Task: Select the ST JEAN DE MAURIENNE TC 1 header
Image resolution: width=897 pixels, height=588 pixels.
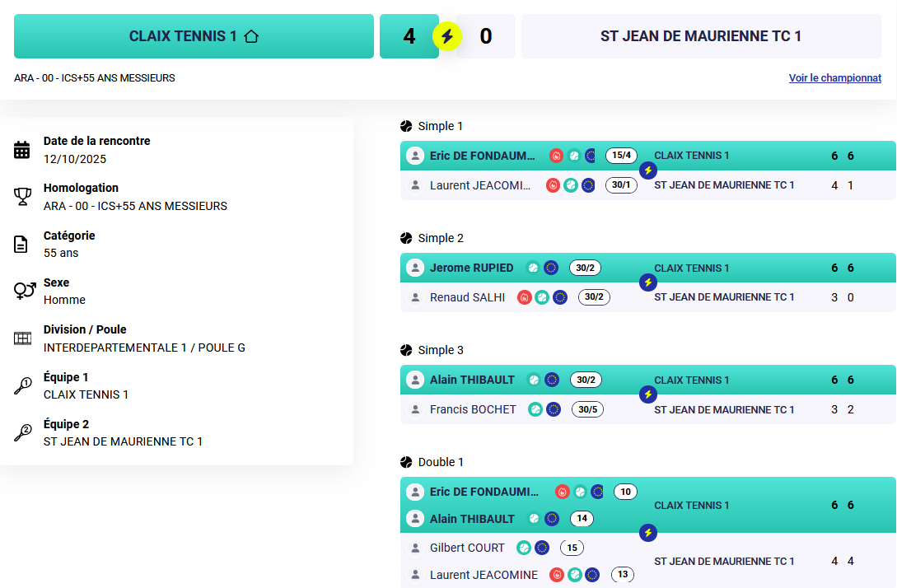Action: click(x=700, y=36)
